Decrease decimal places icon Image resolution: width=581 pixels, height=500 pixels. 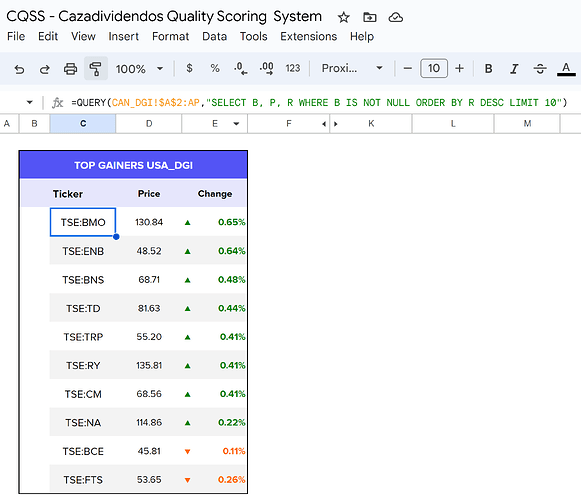(x=240, y=69)
